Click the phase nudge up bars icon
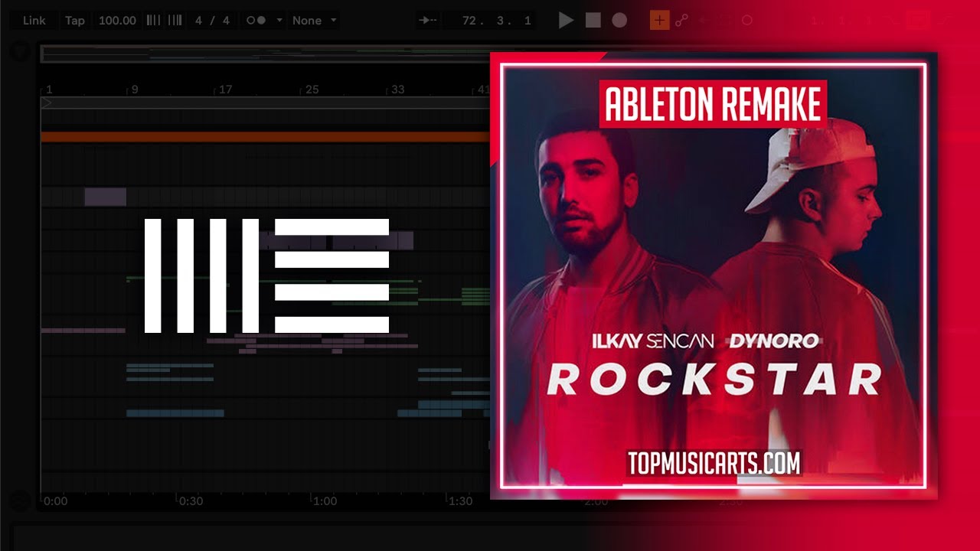Viewport: 980px width, 551px height. pos(175,21)
